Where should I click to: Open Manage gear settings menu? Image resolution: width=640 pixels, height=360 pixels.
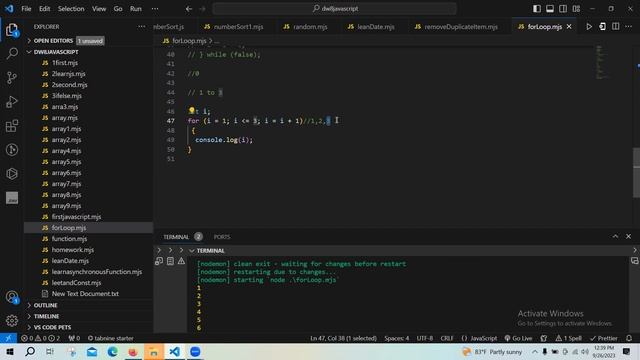(12, 321)
